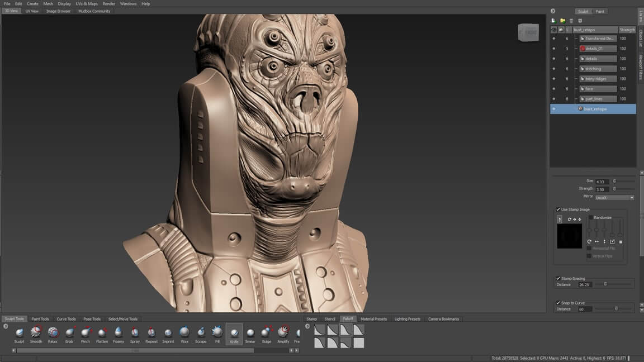Open the Mirror LocalX dropdown
Image resolution: width=644 pixels, height=362 pixels.
pos(614,197)
